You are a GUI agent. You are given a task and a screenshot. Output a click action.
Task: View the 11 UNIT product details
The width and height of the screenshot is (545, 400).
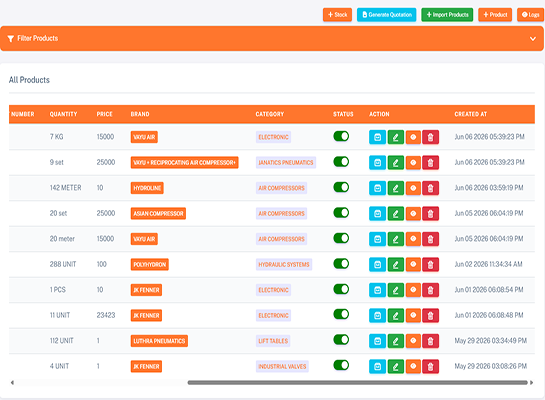pos(413,315)
